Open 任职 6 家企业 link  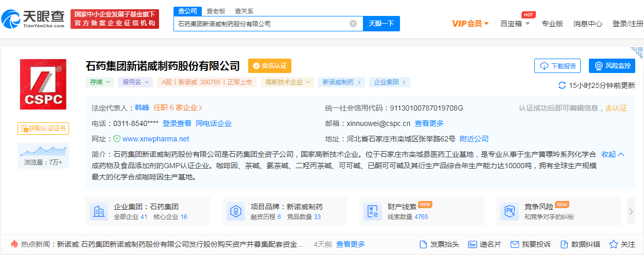tap(178, 108)
